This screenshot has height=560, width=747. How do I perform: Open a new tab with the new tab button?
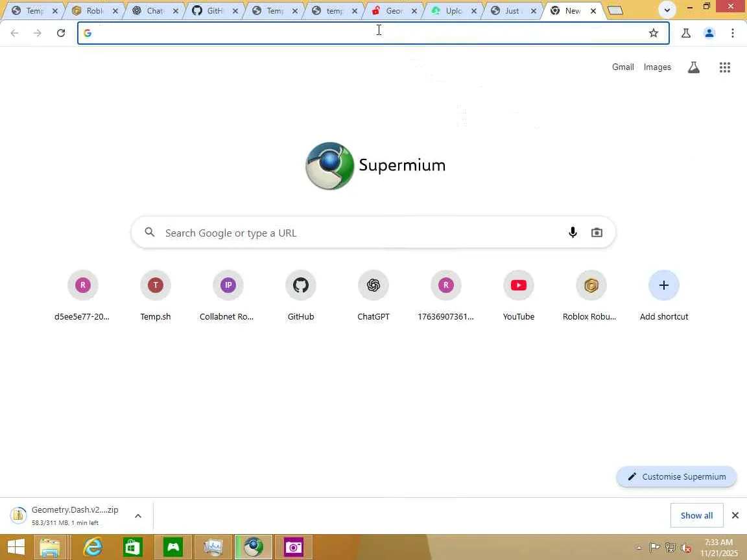(x=615, y=10)
